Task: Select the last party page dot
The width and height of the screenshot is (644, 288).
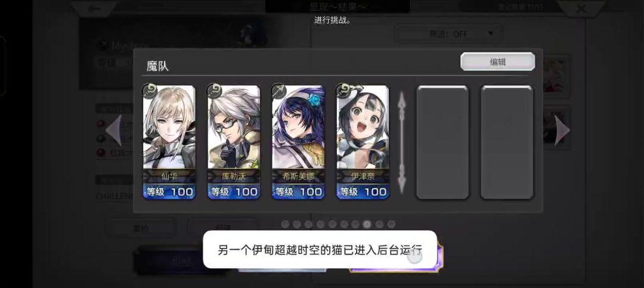Action: click(391, 224)
